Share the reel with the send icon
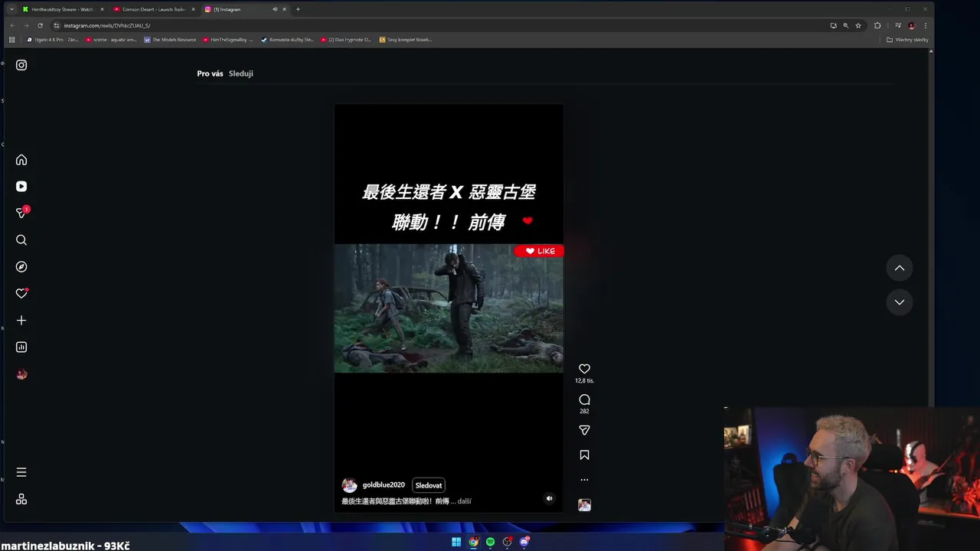This screenshot has width=980, height=551. pos(584,430)
